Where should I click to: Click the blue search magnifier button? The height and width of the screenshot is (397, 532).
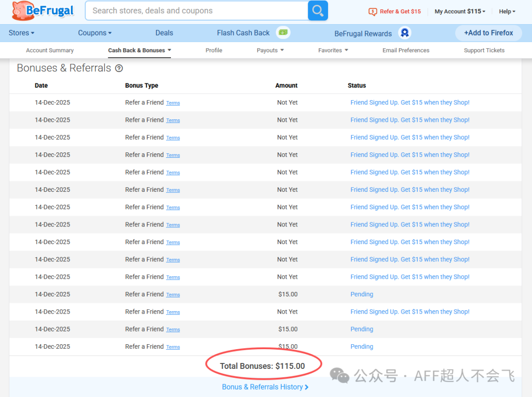(318, 10)
